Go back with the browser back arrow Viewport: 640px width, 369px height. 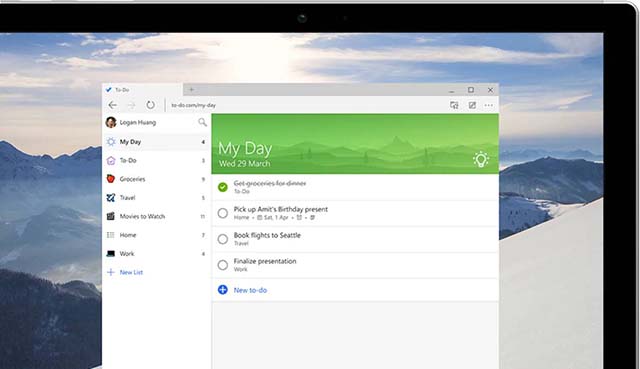[x=113, y=105]
